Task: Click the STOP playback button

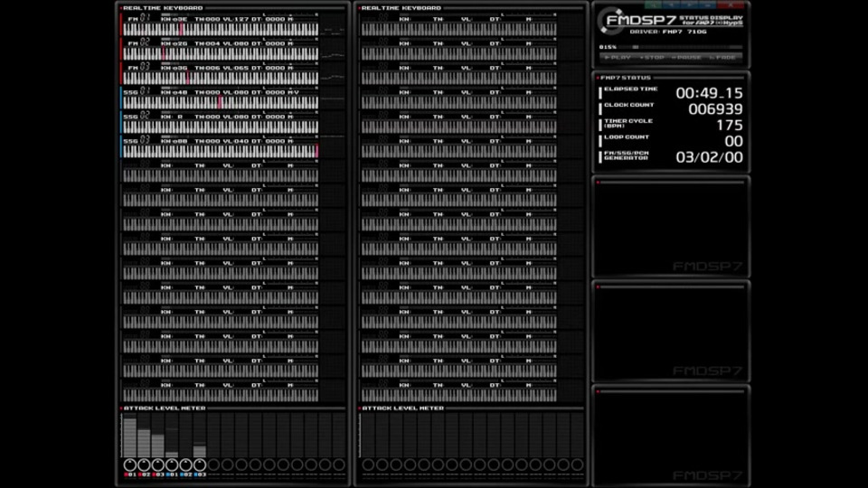Action: [652, 58]
